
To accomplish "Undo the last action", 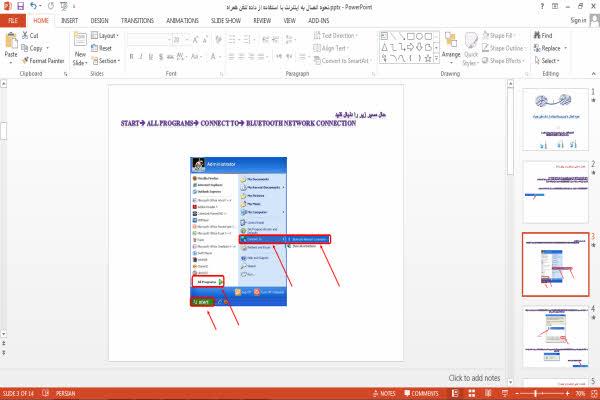I will (34, 6).
